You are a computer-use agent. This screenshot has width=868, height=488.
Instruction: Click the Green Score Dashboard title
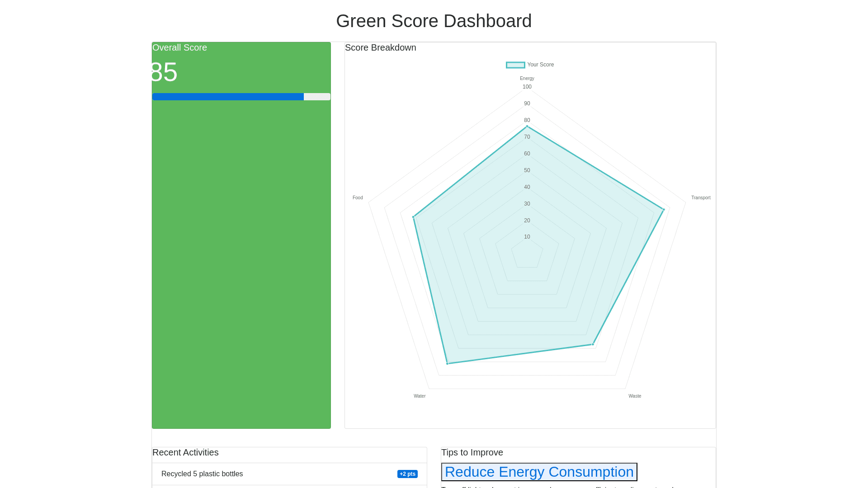click(434, 21)
